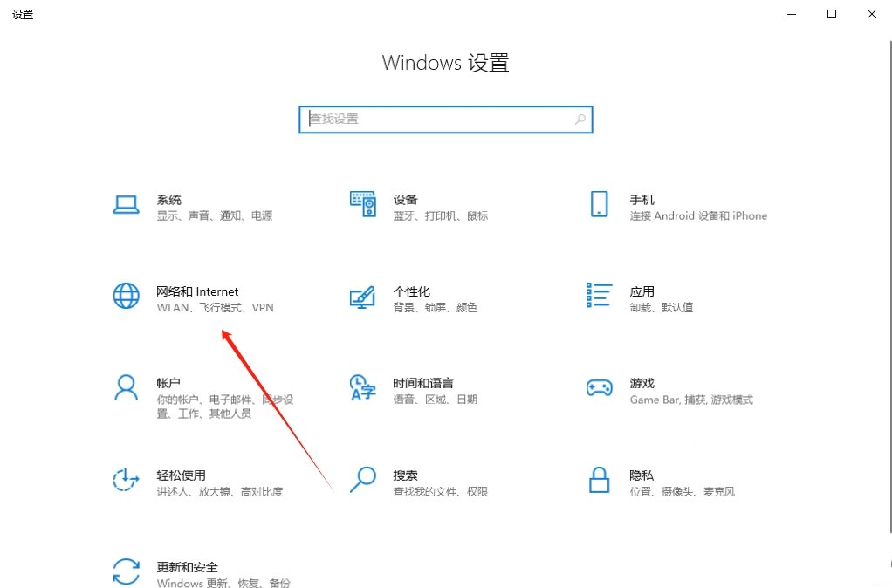Click the 轻松使用 dashed-circle icon

point(126,480)
